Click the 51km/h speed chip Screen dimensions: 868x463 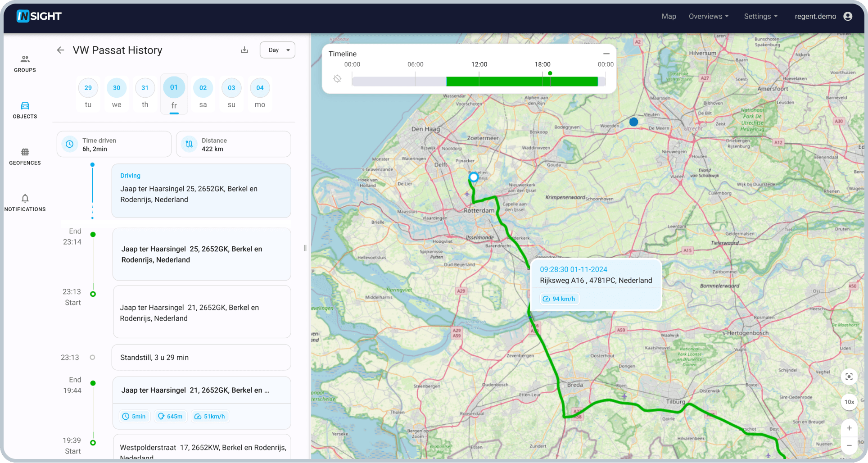(210, 417)
